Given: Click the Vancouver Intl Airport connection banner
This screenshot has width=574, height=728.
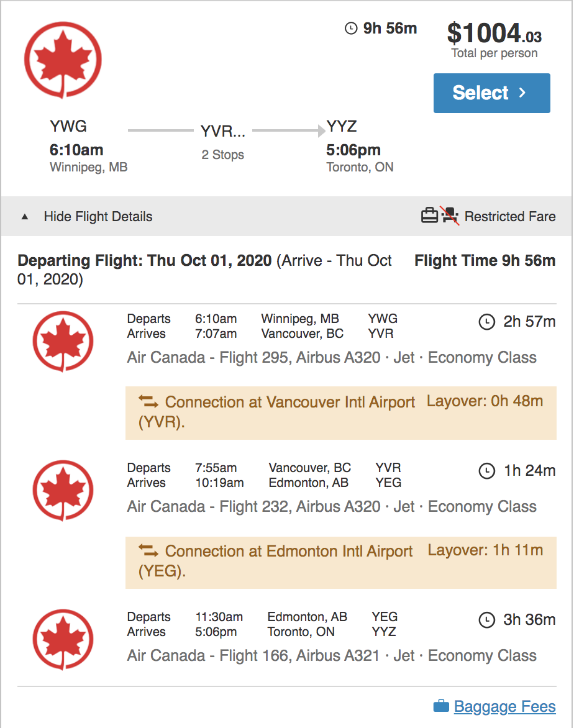Looking at the screenshot, I should [340, 412].
